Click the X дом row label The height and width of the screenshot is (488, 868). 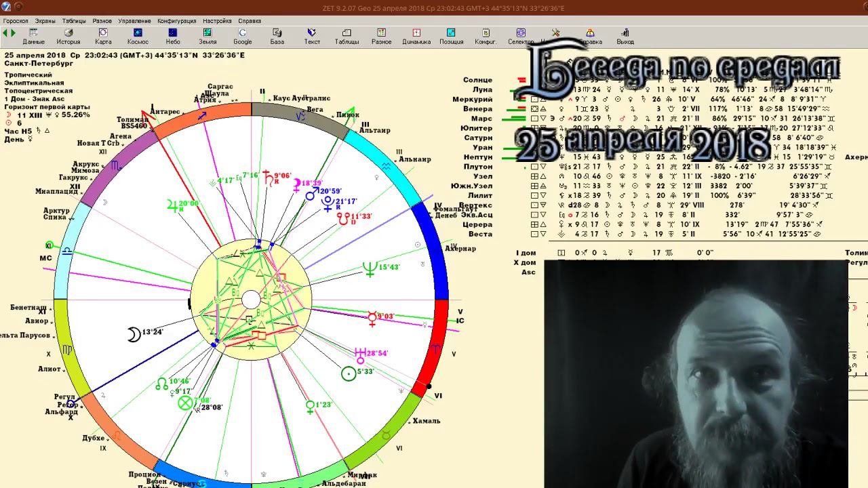(525, 262)
